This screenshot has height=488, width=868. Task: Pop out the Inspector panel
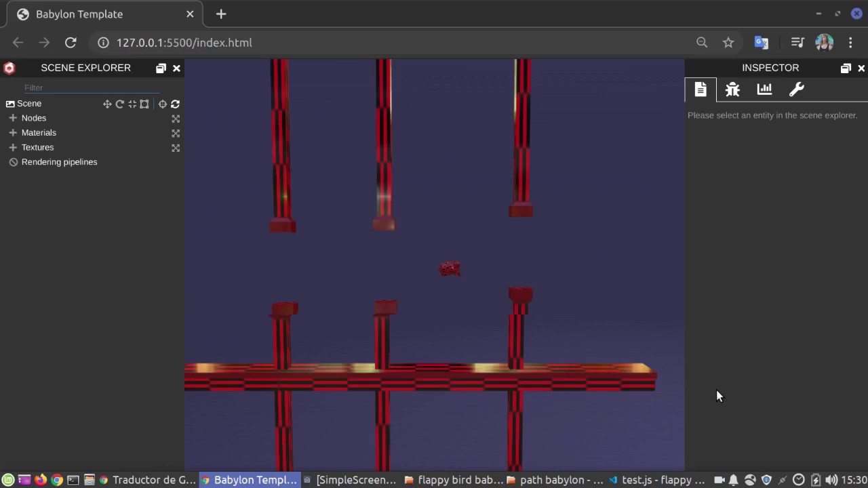846,68
